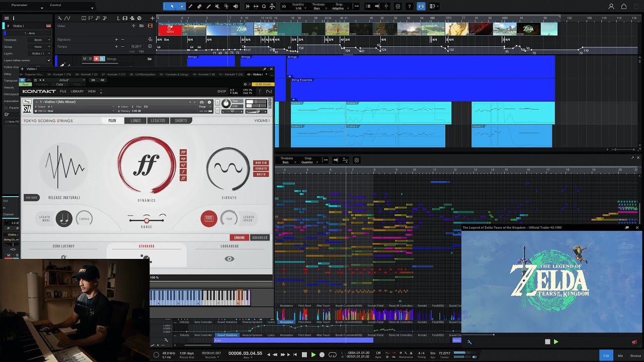
Task: Select the Listen speaker tool
Action: pos(235,7)
